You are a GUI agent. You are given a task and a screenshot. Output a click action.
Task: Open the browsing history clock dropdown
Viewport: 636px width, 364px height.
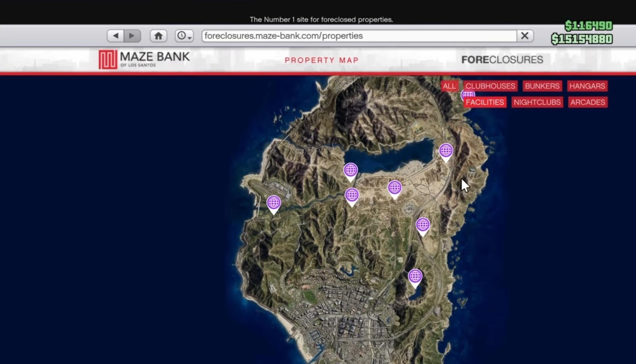click(184, 35)
